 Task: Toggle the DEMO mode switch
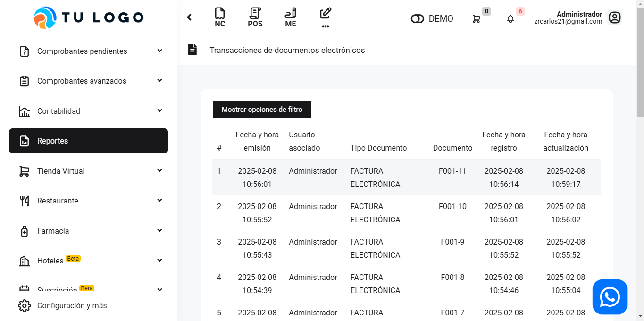click(x=418, y=19)
